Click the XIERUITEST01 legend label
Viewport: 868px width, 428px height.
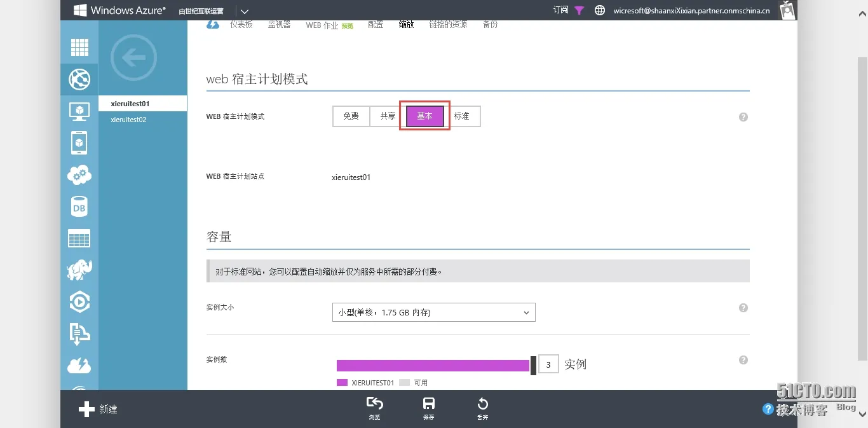click(372, 383)
